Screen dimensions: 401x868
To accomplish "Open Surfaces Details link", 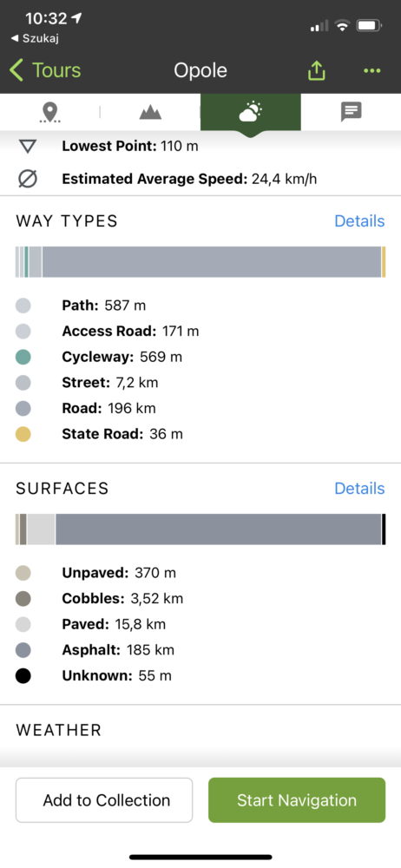I will coord(359,488).
